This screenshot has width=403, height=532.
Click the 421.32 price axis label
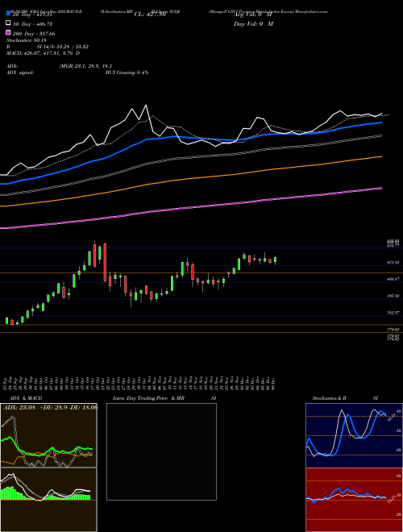coord(393,262)
